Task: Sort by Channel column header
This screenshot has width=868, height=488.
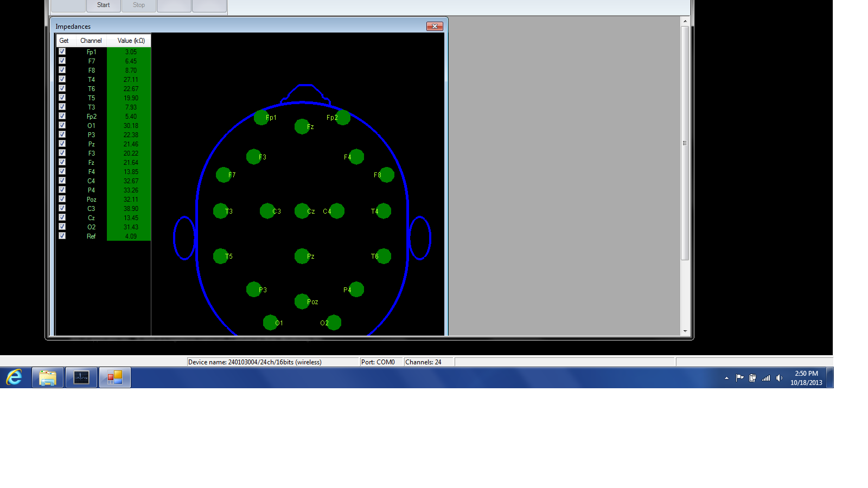Action: tap(91, 41)
